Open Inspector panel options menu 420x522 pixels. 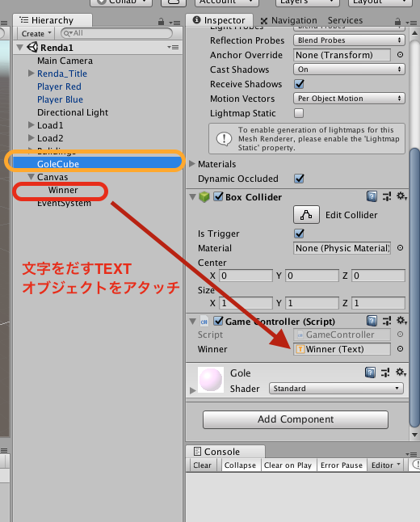(x=411, y=23)
